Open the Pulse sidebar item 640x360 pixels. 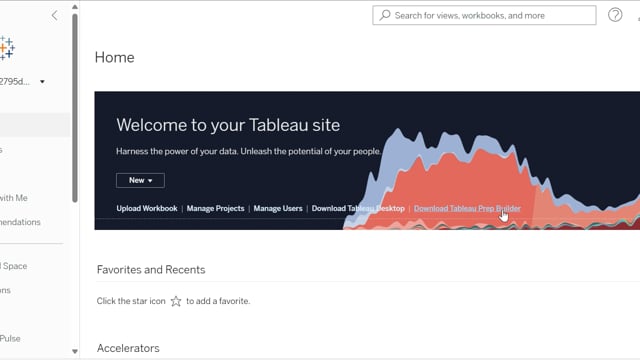[x=10, y=338]
